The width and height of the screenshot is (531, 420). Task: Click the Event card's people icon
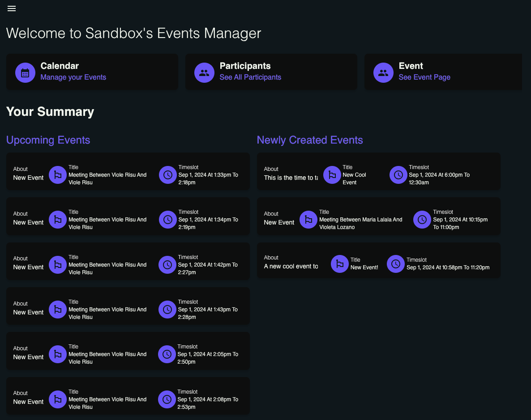click(x=383, y=72)
